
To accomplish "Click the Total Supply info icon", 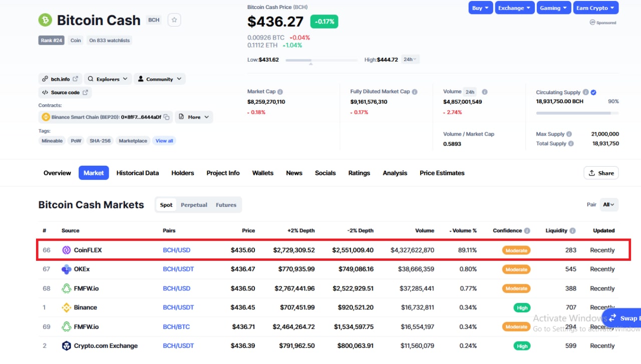I will click(571, 144).
